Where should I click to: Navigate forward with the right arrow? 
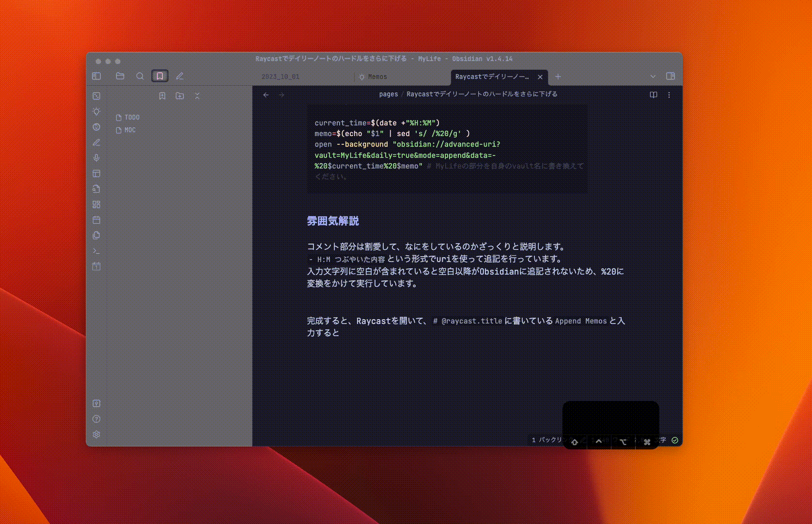click(x=281, y=95)
